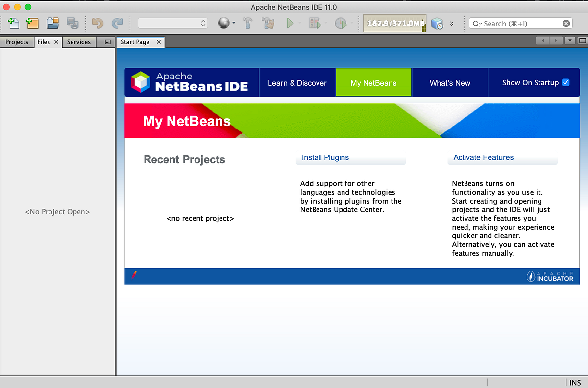Screen dimensions: 588x388
Task: Build the project with the hammer icon
Action: pyautogui.click(x=248, y=23)
